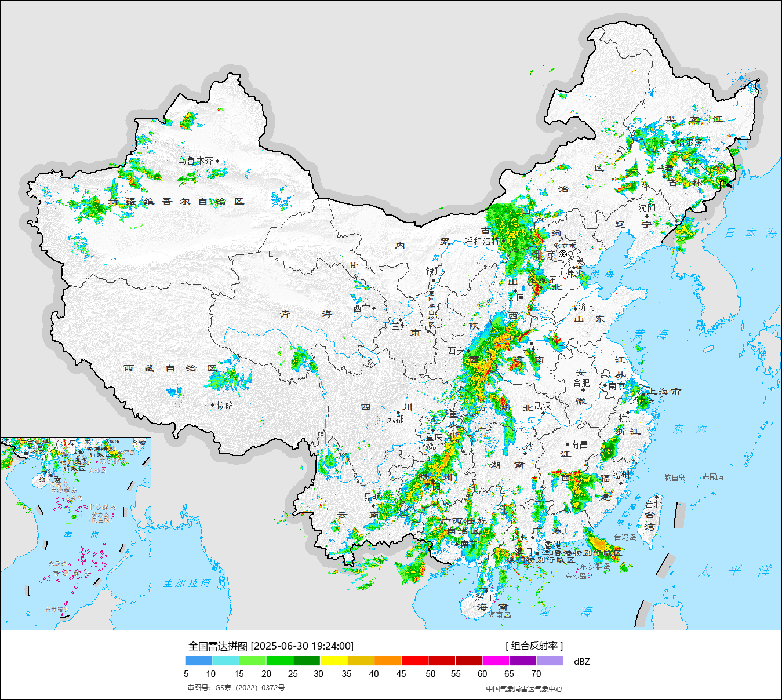
Task: Click the 审图号 GS京(2022)0372号 text
Action: [x=236, y=688]
